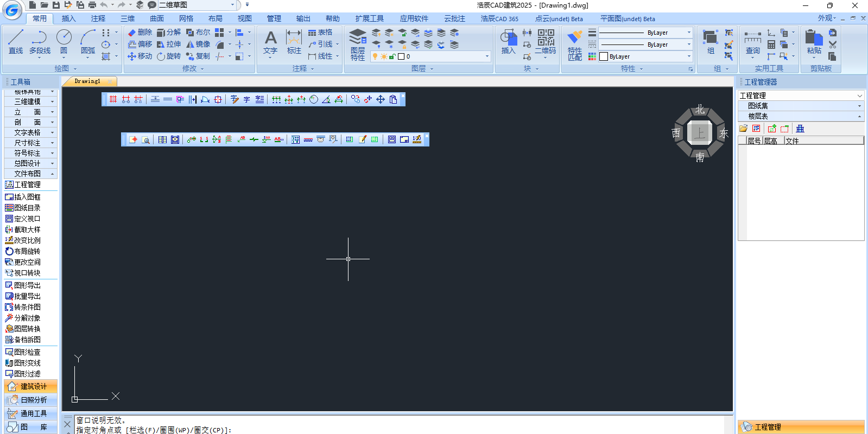Toggle layer 0 on/off light bulb
Screen dimensions: 868x434
[x=375, y=56]
